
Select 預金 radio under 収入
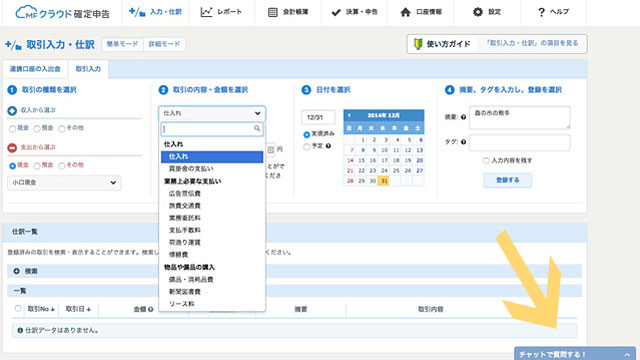pyautogui.click(x=37, y=129)
